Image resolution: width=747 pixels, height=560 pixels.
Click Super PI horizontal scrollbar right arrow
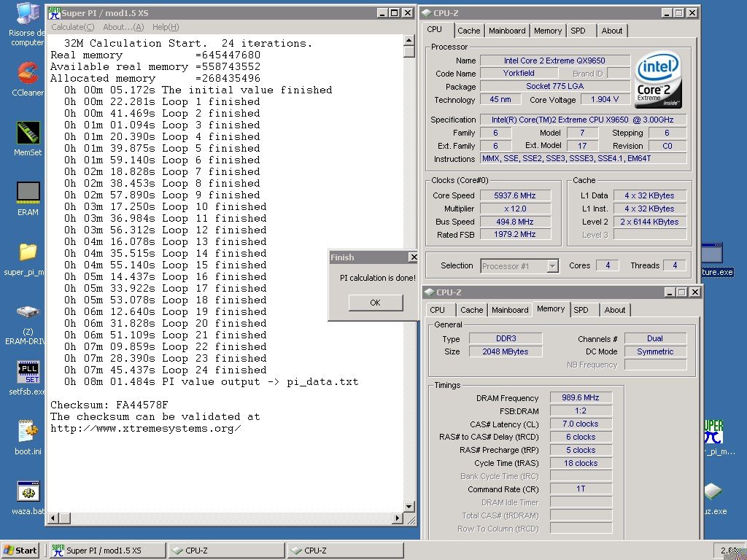(x=398, y=518)
